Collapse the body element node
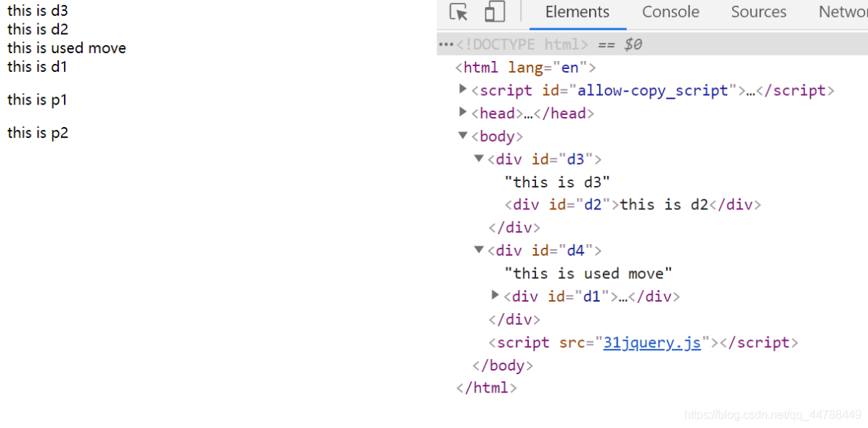 click(x=463, y=135)
